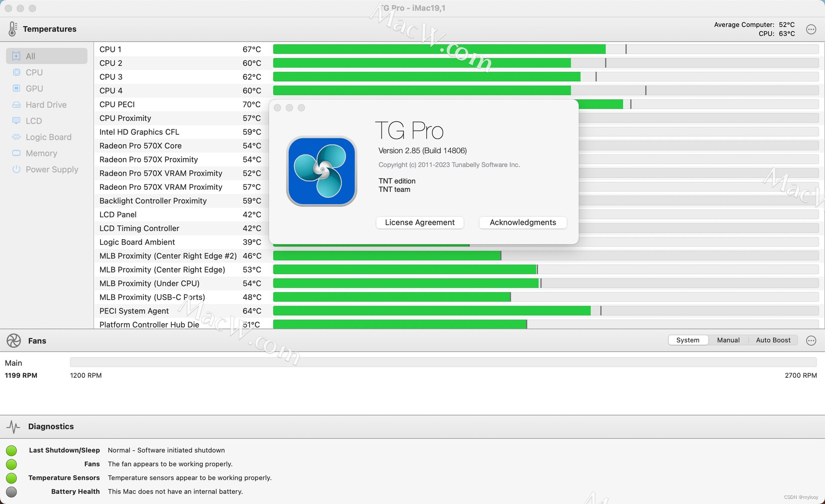Click the 2700 RPM maximum label
This screenshot has height=504, width=825.
click(801, 375)
